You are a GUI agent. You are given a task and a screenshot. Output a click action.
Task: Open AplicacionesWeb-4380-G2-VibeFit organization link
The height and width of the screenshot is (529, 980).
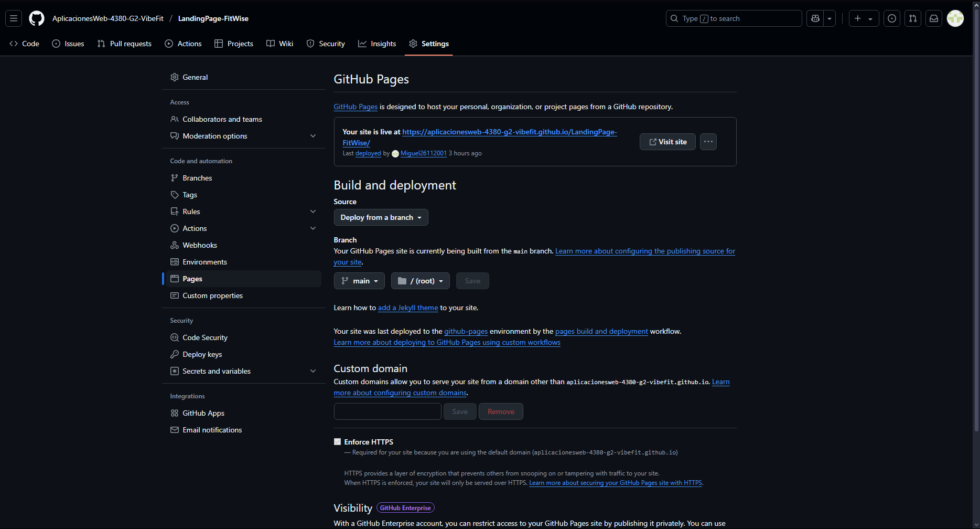[x=108, y=18]
